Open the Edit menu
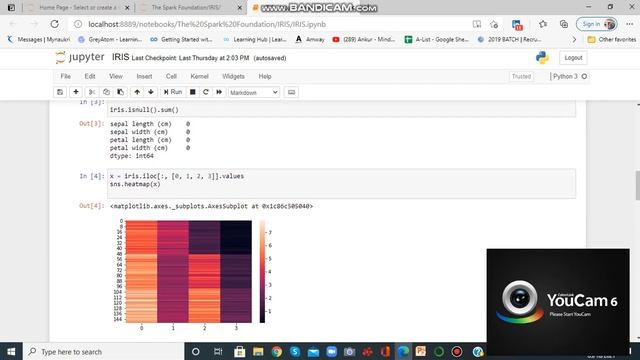 click(x=90, y=76)
